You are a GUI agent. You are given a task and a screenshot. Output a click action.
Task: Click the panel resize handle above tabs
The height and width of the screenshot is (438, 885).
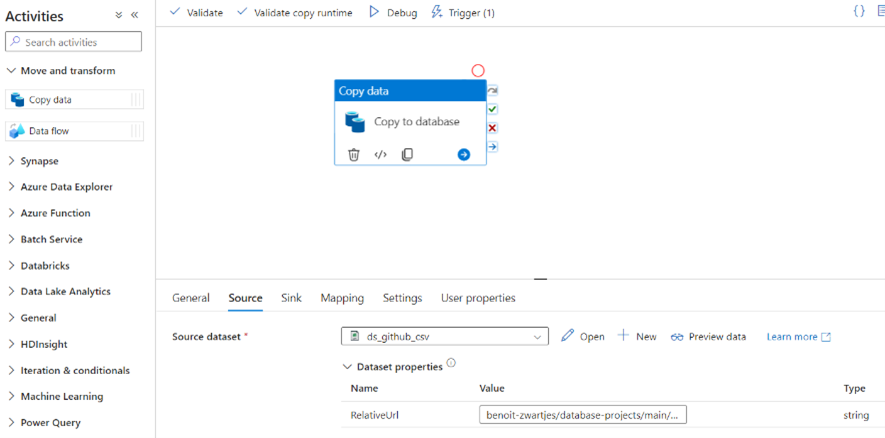541,279
